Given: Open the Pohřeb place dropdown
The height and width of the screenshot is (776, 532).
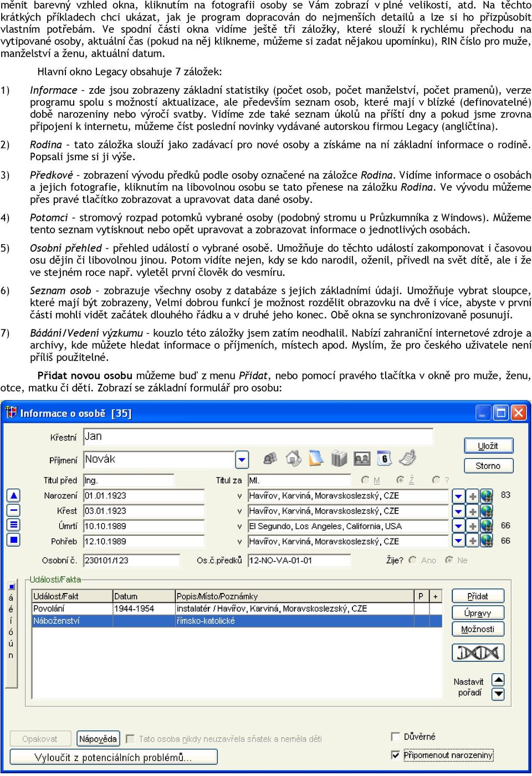Looking at the screenshot, I should pyautogui.click(x=459, y=541).
